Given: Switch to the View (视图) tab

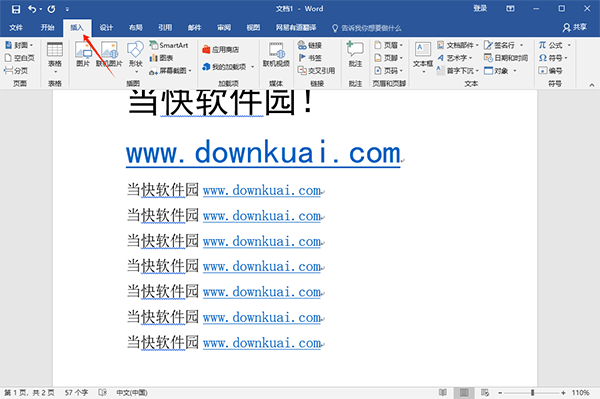Looking at the screenshot, I should pos(253,28).
